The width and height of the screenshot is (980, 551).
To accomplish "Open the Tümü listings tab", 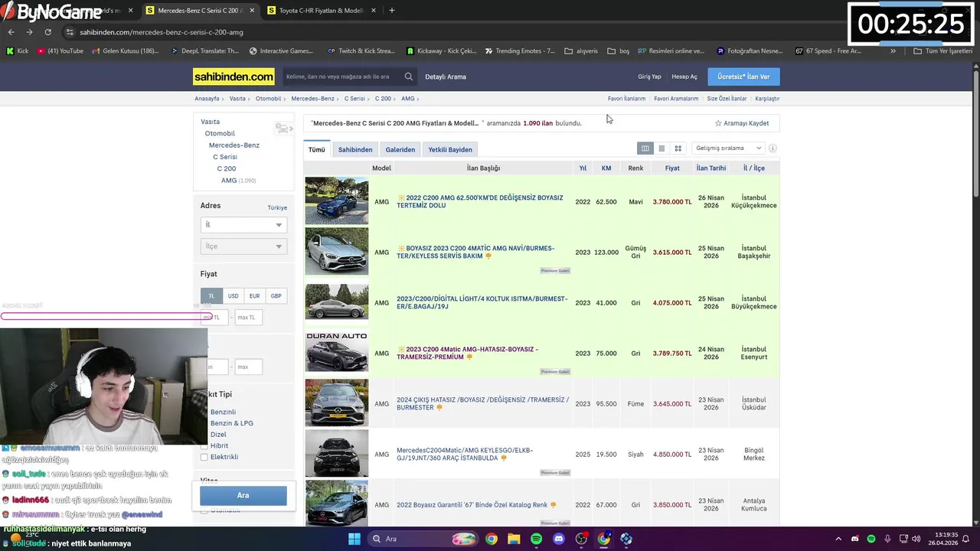I will pos(317,150).
